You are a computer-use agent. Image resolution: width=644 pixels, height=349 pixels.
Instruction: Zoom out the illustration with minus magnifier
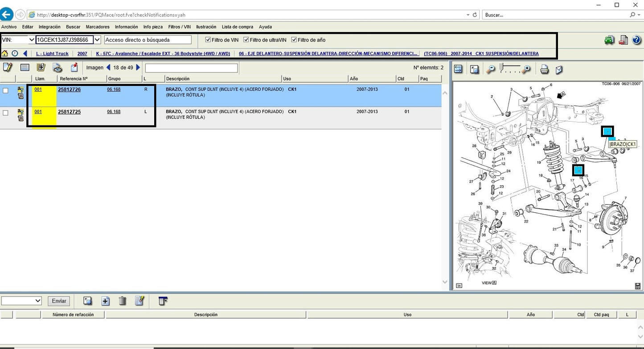(x=491, y=69)
